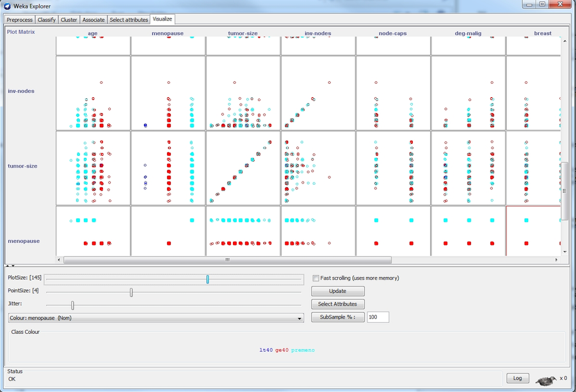This screenshot has height=392, width=576.
Task: Click the plot matrix left scroll arrow
Action: pos(59,260)
